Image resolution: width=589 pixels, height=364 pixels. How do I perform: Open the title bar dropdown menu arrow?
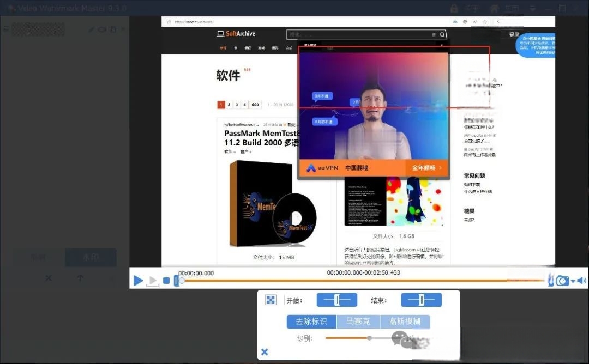coord(532,8)
